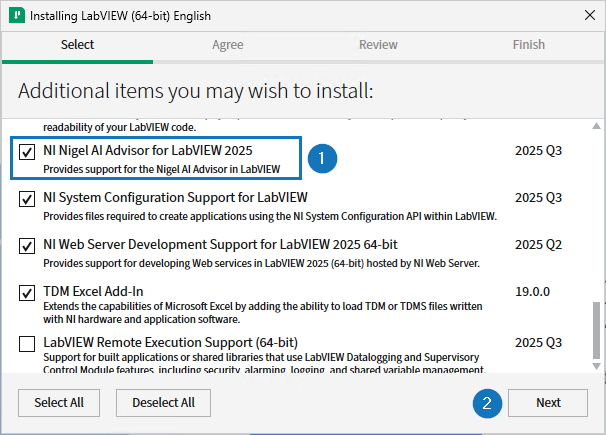Viewport: 606px width, 435px height.
Task: Go to the Agree step tab
Action: pyautogui.click(x=228, y=45)
